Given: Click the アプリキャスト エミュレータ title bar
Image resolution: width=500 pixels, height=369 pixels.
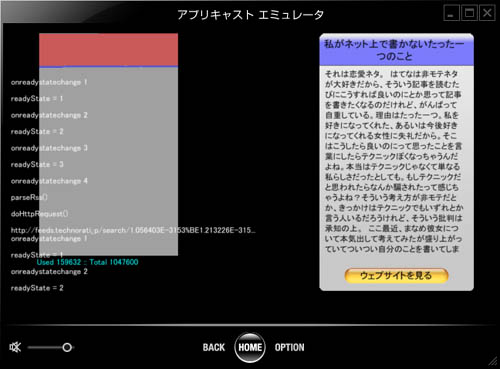Looking at the screenshot, I should pos(250,14).
